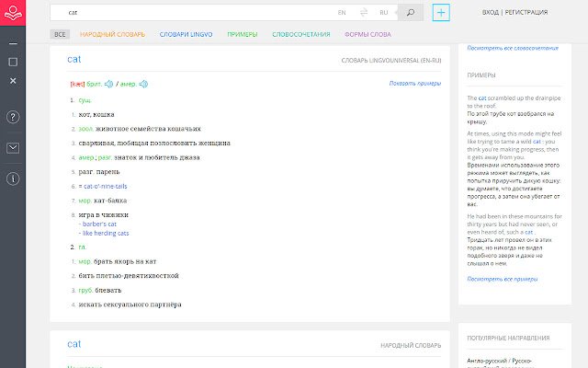Click the highlighted 'cat' in drainpipe example
588x368 pixels.
point(482,98)
